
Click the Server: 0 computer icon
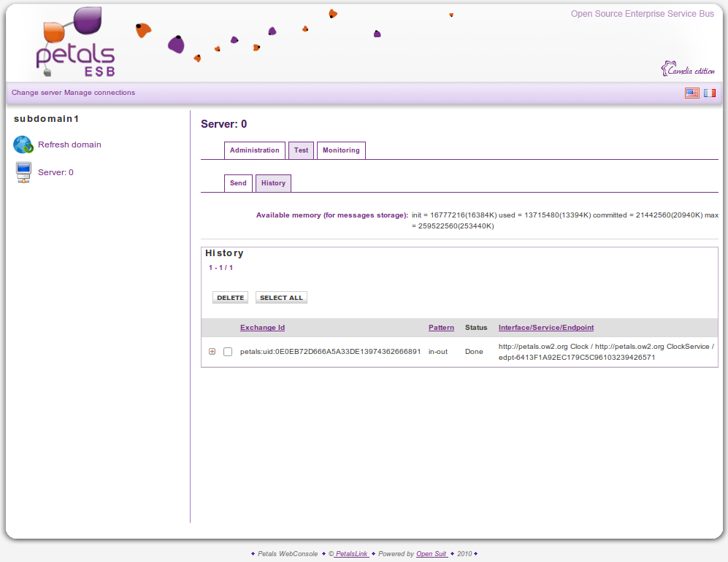[23, 172]
